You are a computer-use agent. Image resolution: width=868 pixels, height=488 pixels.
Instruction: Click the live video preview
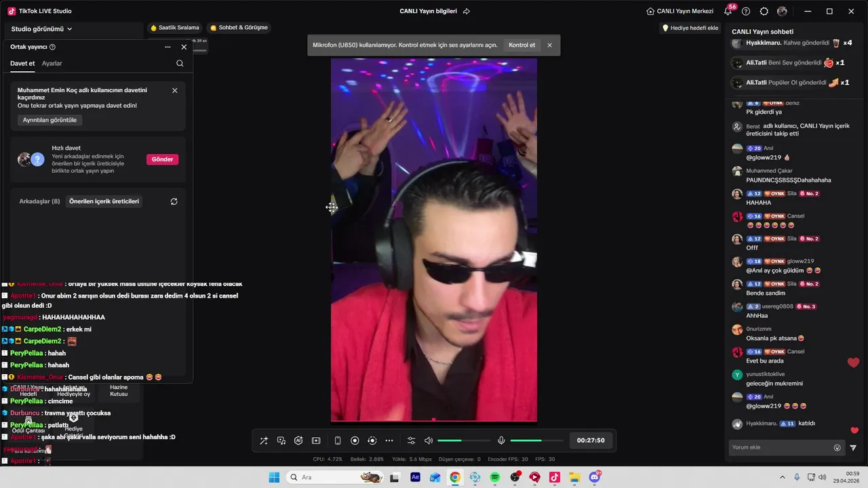click(434, 240)
